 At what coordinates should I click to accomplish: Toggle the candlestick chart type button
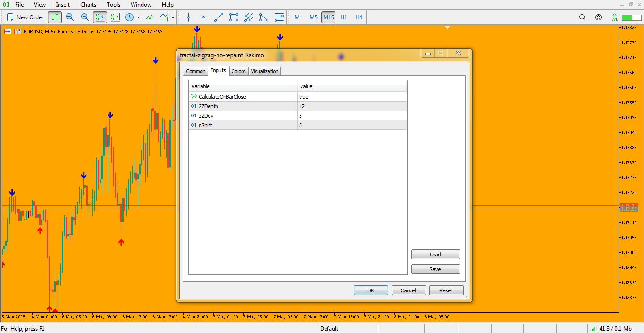55,17
